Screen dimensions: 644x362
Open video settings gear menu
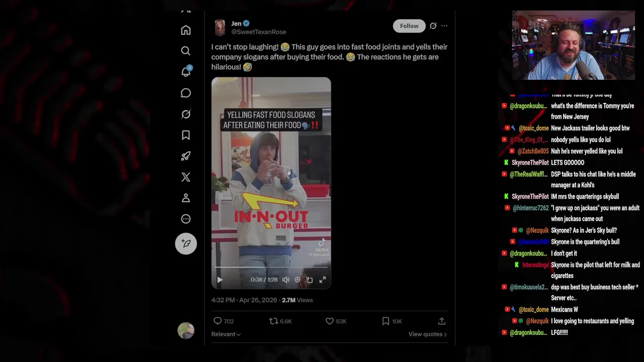coord(297,280)
